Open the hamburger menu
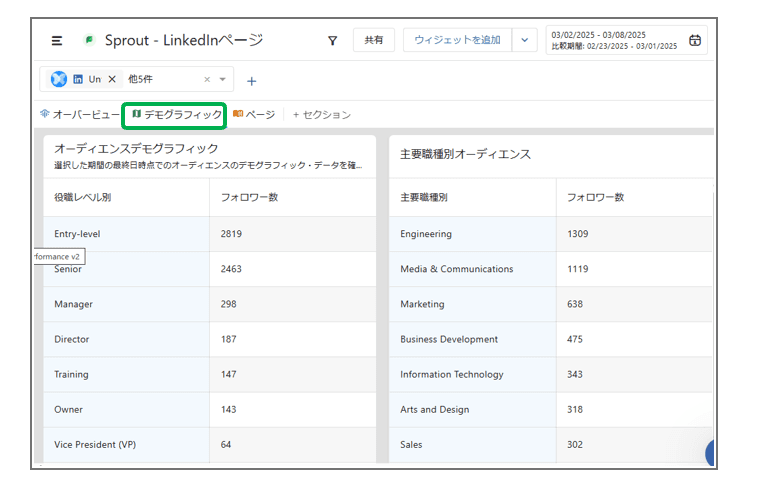The image size is (757, 483). pos(57,40)
